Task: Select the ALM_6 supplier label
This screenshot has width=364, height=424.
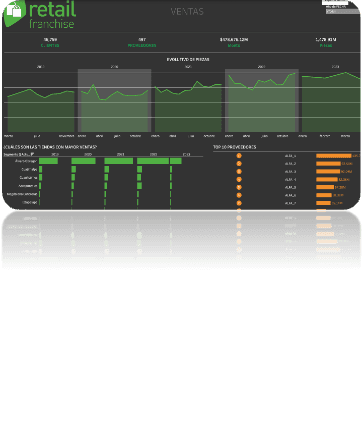Action: click(x=290, y=195)
